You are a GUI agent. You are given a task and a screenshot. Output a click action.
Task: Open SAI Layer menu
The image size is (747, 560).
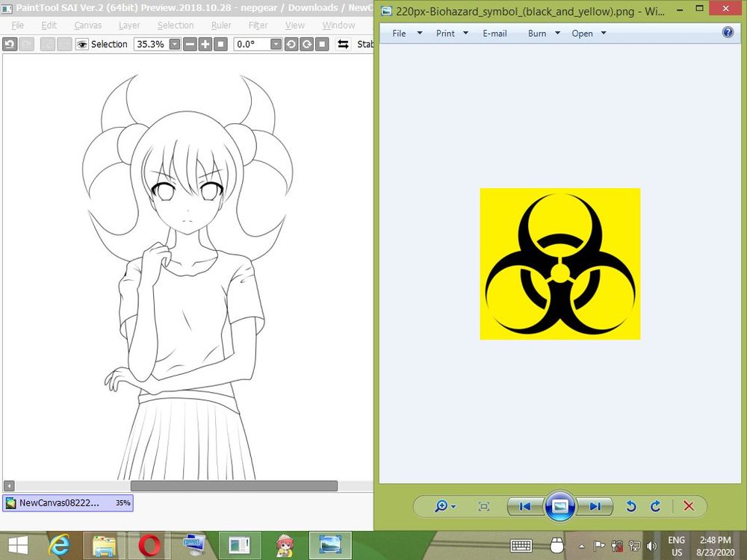[129, 25]
